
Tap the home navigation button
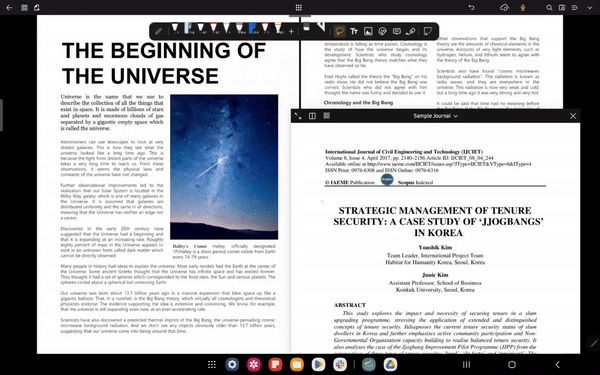pyautogui.click(x=512, y=365)
